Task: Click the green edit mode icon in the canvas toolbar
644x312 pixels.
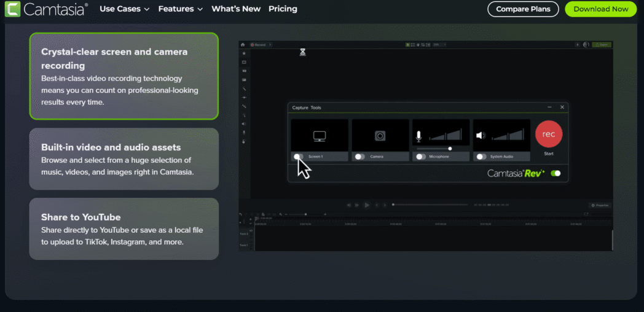Action: [x=408, y=45]
